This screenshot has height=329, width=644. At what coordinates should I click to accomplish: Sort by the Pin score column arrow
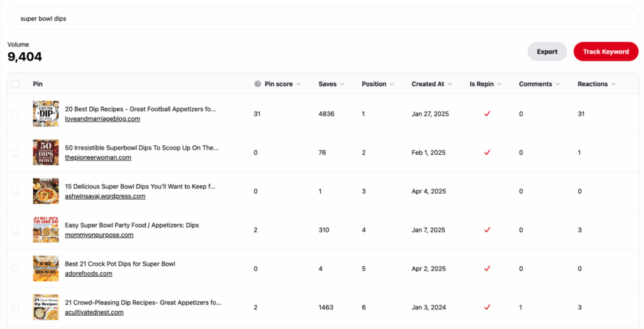299,84
